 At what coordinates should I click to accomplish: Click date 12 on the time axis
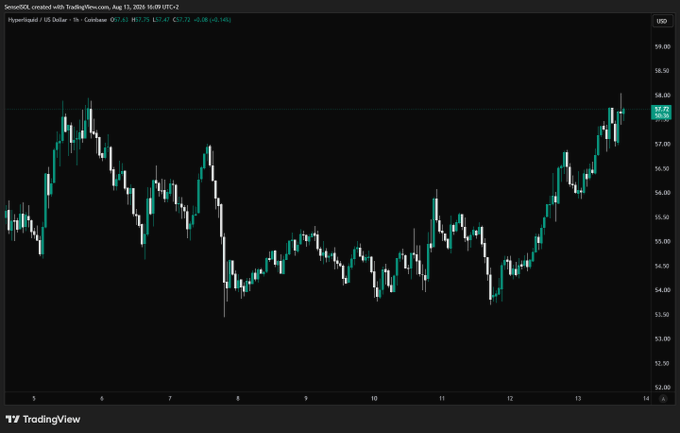click(x=510, y=398)
